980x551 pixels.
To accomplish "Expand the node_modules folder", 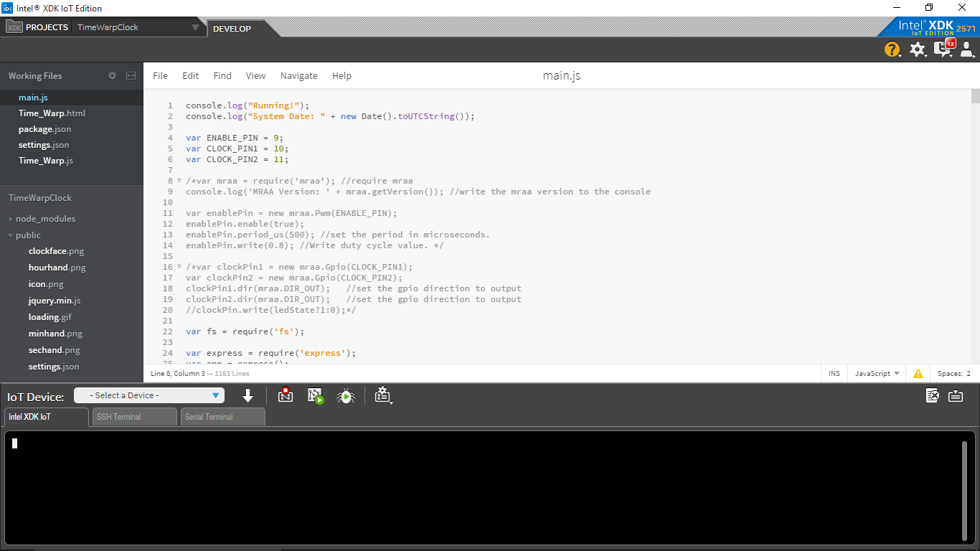I will pos(11,219).
